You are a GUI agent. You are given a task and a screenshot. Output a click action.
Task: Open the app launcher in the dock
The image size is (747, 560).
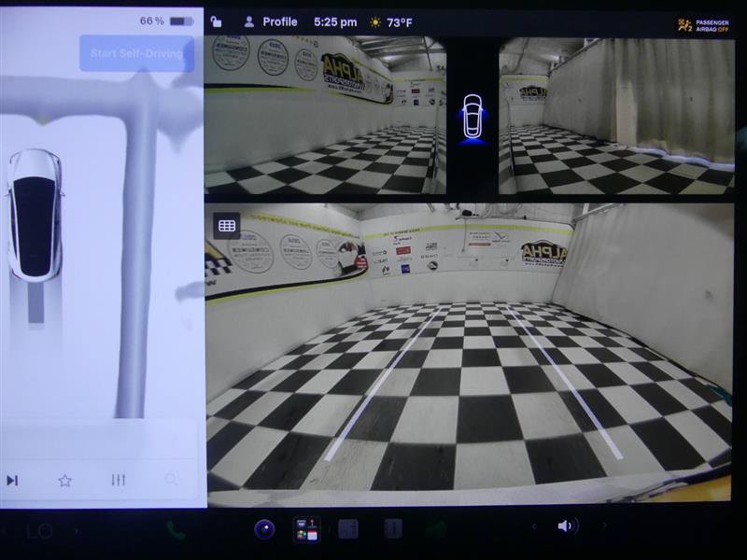click(x=306, y=529)
